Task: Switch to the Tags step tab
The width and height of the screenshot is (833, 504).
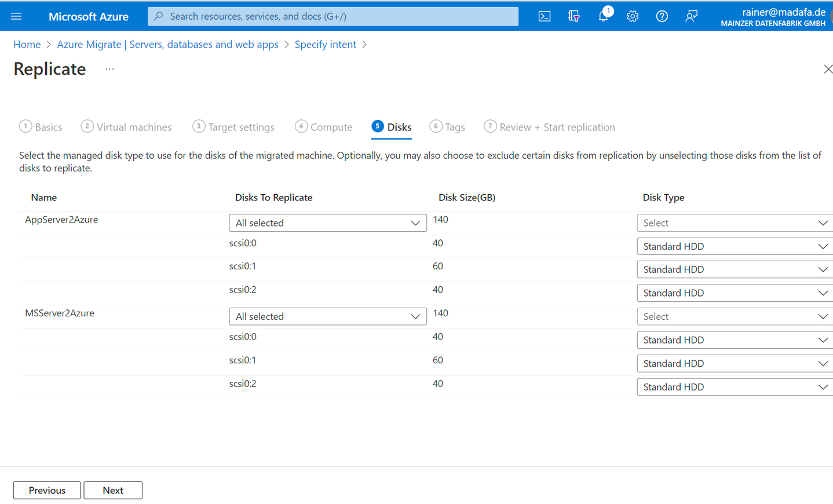Action: click(447, 127)
